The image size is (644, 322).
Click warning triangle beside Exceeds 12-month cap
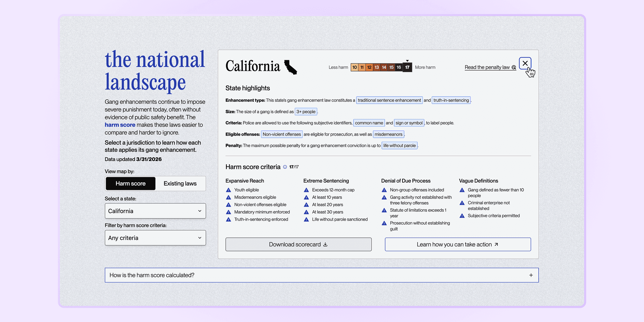pos(307,190)
